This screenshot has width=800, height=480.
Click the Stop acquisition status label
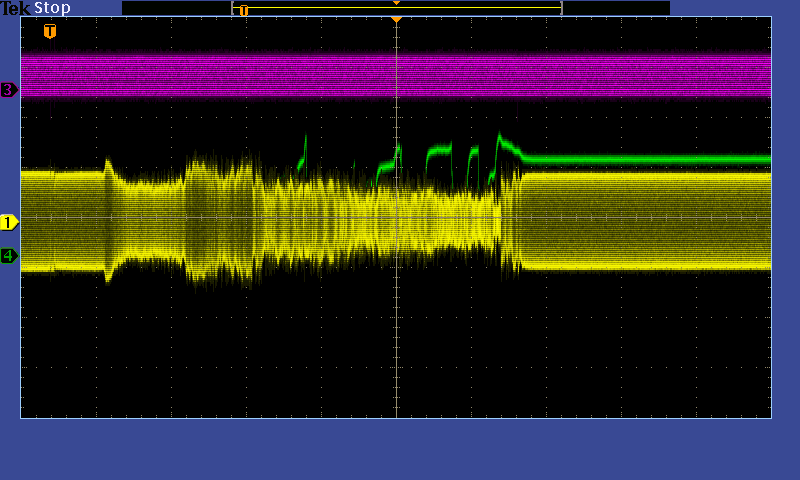[x=52, y=8]
